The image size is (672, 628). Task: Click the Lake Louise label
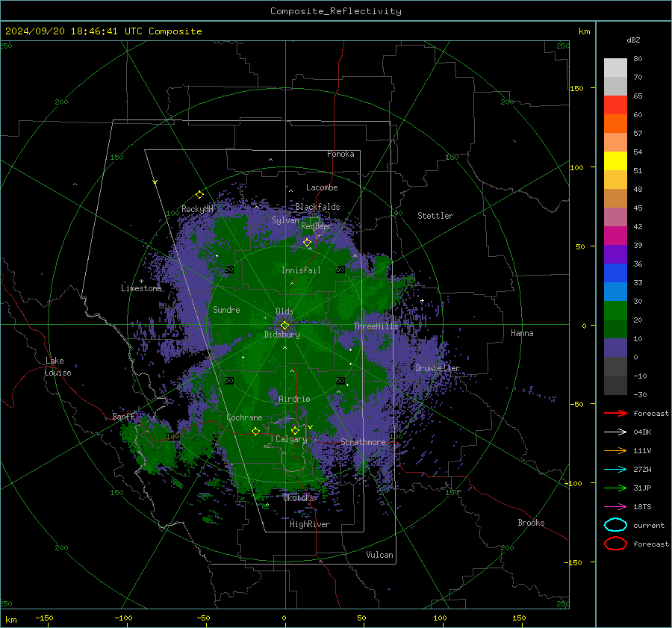(57, 367)
